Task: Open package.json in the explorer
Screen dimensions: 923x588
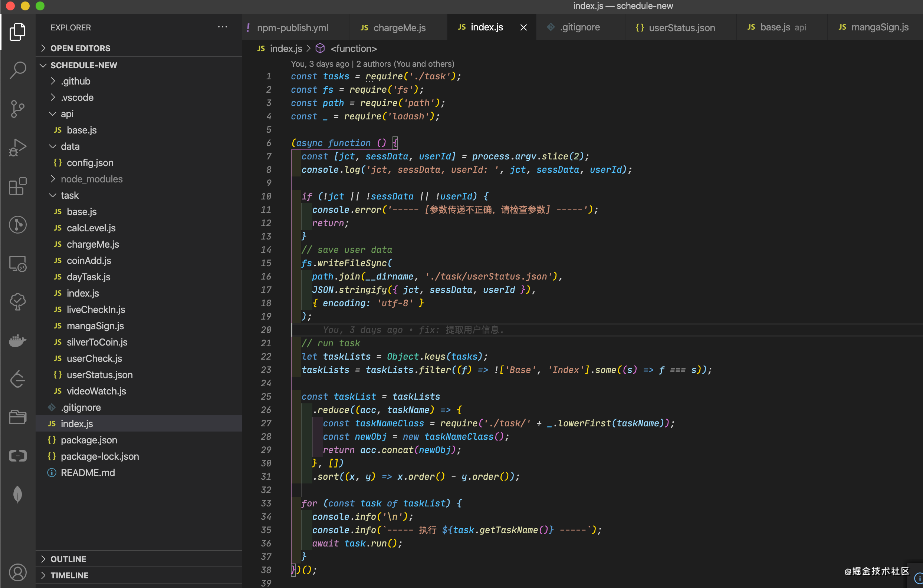Action: (89, 440)
